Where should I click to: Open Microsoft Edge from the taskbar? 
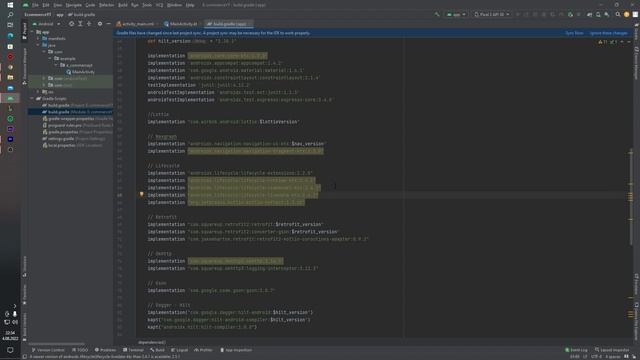(10, 36)
